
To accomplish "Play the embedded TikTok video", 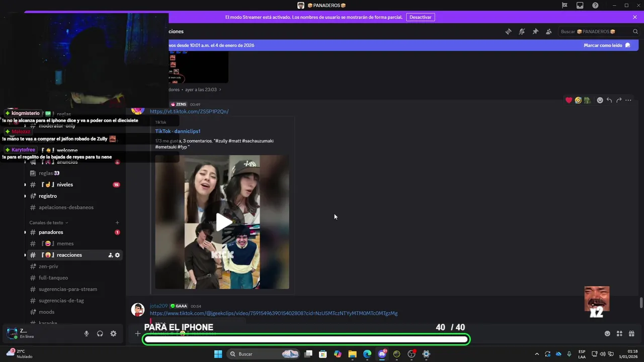I will 224,222.
